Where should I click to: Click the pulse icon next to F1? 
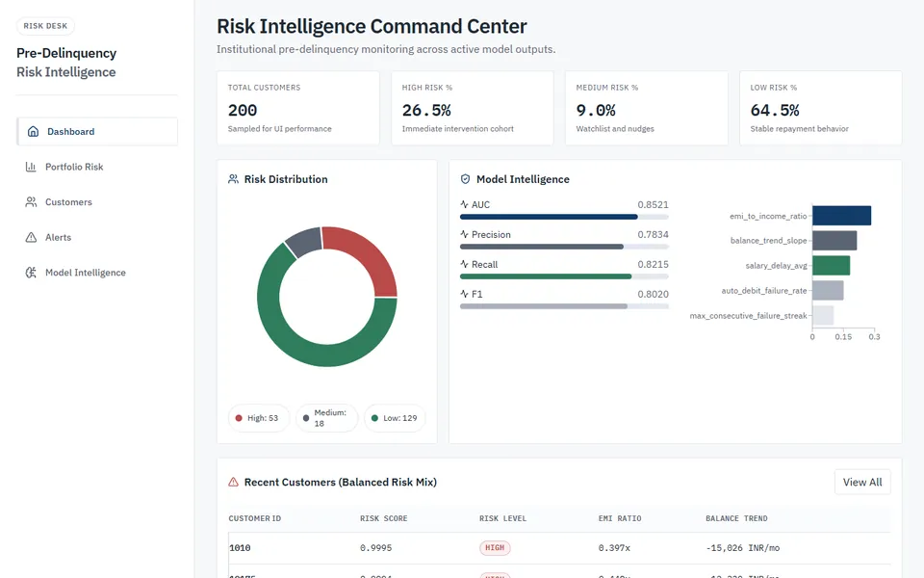click(464, 294)
